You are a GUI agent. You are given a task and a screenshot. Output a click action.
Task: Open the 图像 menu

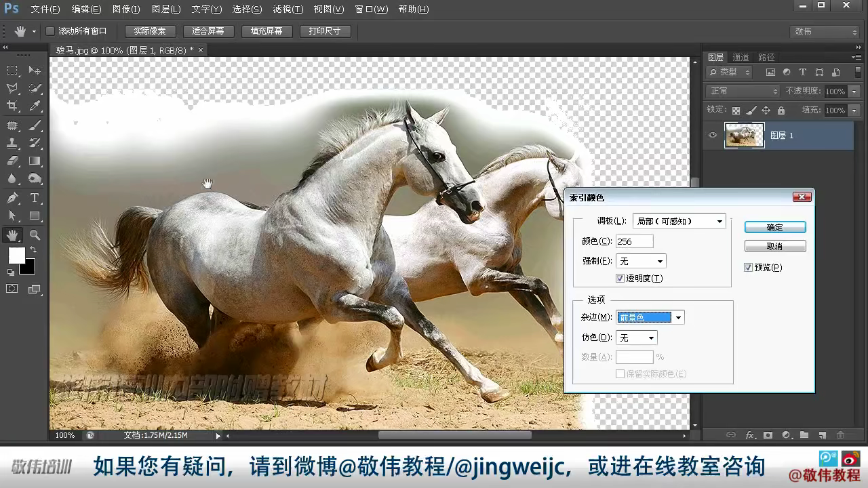tap(126, 9)
